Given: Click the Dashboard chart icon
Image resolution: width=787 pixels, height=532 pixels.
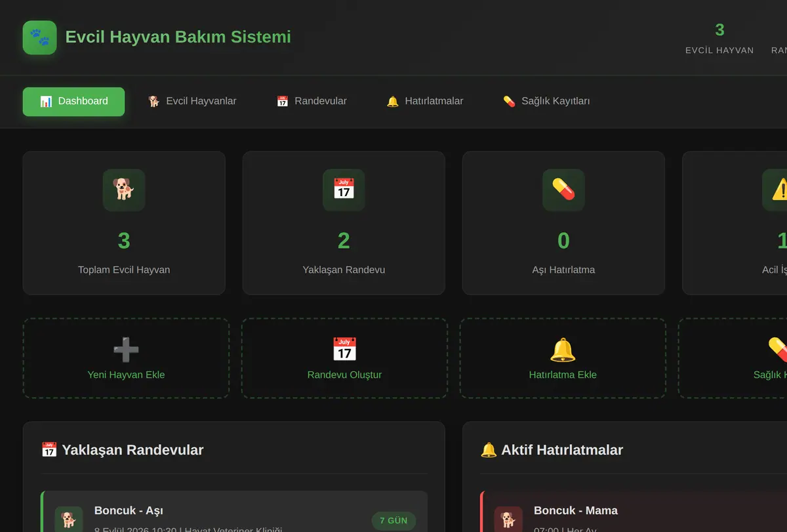Looking at the screenshot, I should 46,102.
